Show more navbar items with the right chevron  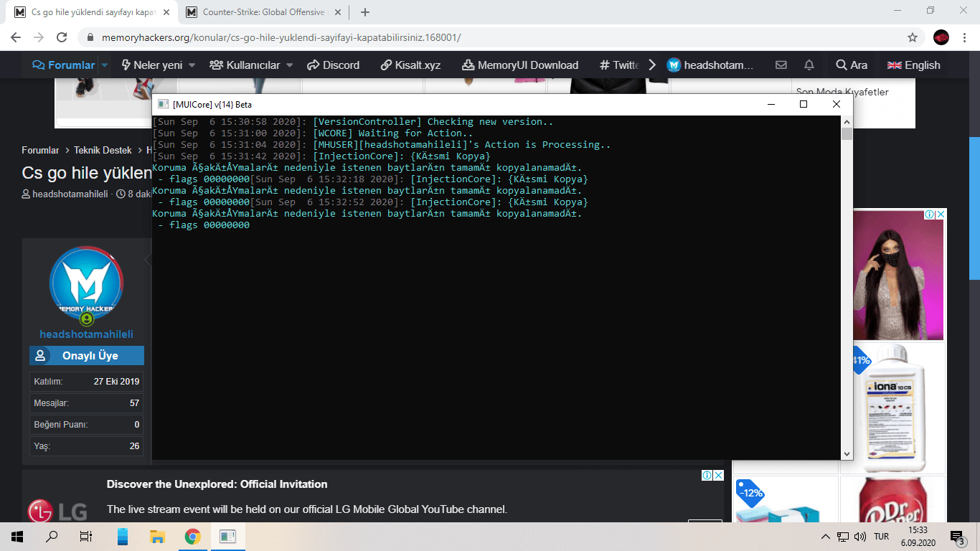pos(651,65)
